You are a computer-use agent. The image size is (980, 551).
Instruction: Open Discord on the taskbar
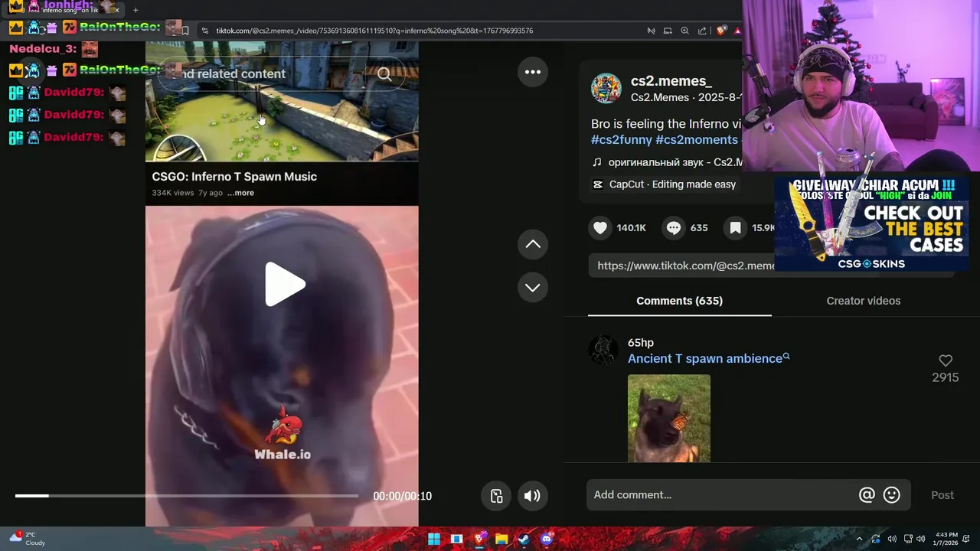[547, 539]
